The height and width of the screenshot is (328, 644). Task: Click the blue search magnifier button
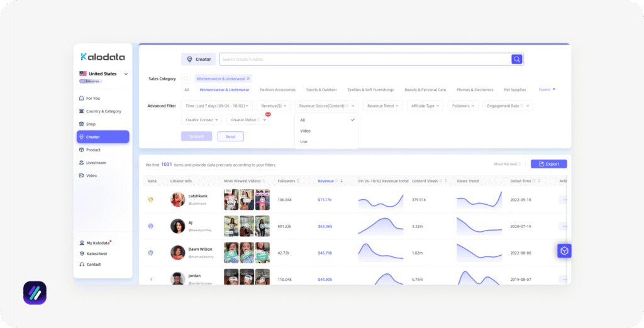[517, 59]
